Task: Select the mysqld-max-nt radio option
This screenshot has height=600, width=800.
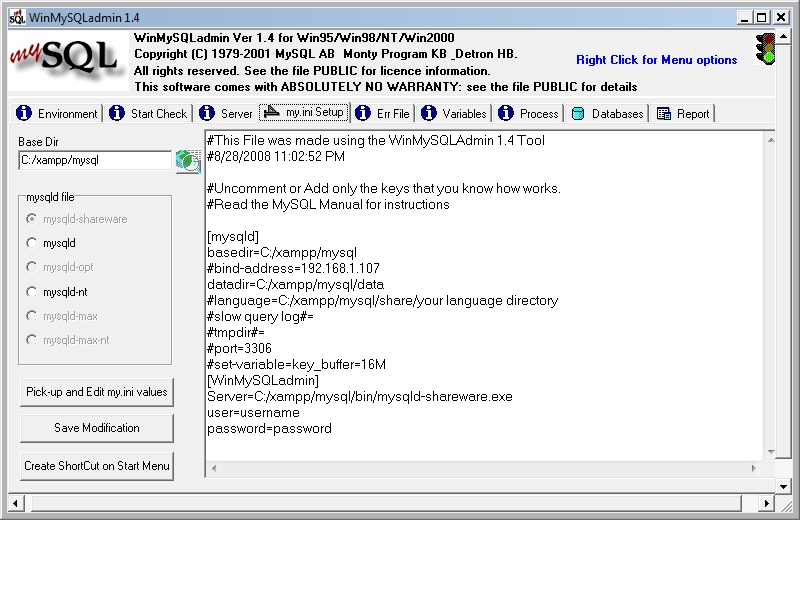Action: [32, 340]
